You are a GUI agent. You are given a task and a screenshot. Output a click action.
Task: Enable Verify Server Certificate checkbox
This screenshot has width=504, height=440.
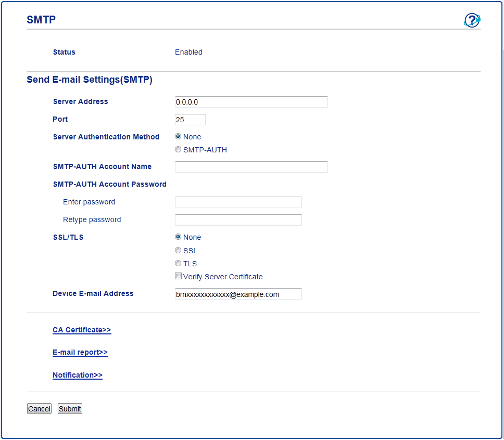[178, 277]
